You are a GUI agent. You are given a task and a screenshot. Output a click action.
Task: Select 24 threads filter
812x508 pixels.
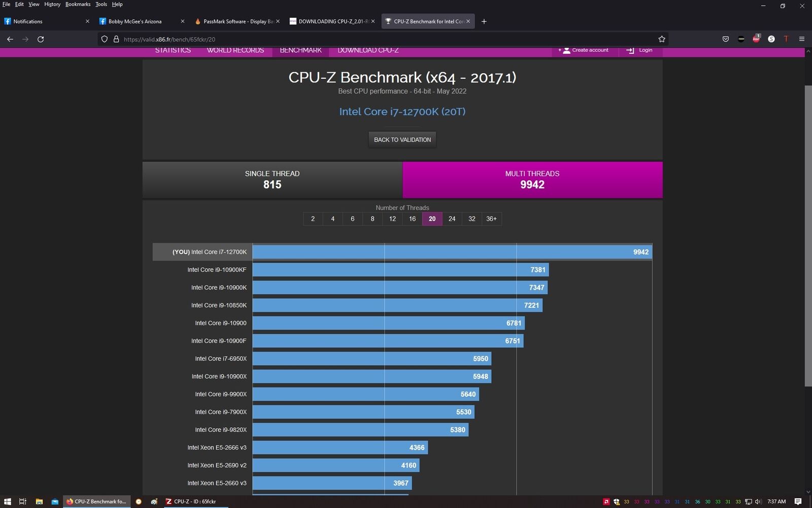(x=452, y=219)
